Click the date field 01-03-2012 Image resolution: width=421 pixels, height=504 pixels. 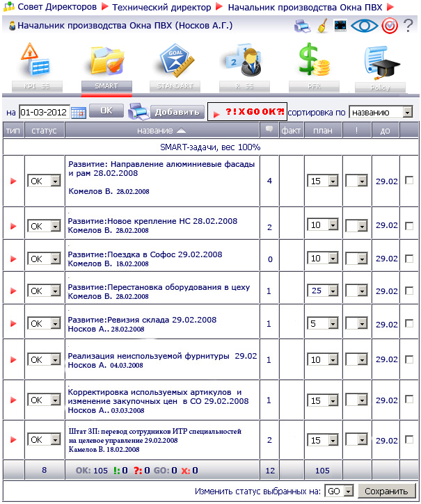pos(44,113)
